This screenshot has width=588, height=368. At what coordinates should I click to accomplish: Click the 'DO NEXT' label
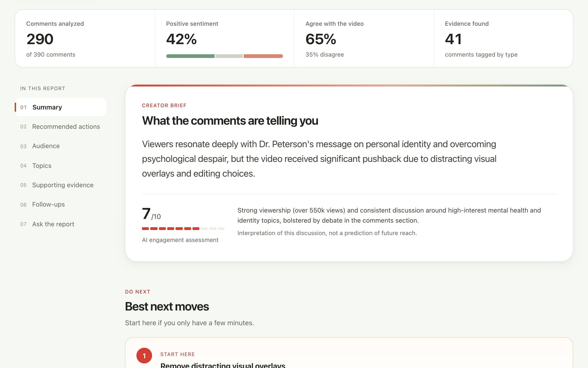pos(138,292)
